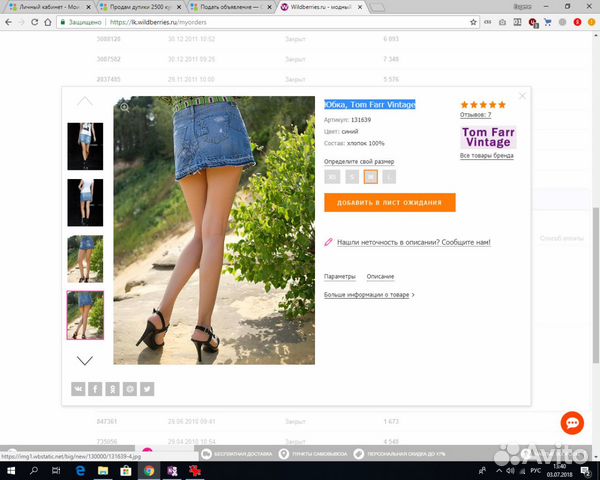The image size is (600, 480).
Task: Open the Windows Start menu
Action: [x=11, y=470]
